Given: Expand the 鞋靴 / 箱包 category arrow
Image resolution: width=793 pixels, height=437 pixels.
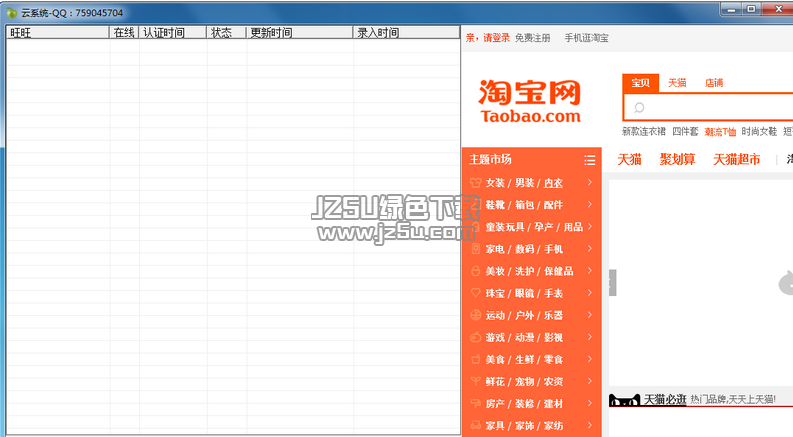Looking at the screenshot, I should coord(590,204).
